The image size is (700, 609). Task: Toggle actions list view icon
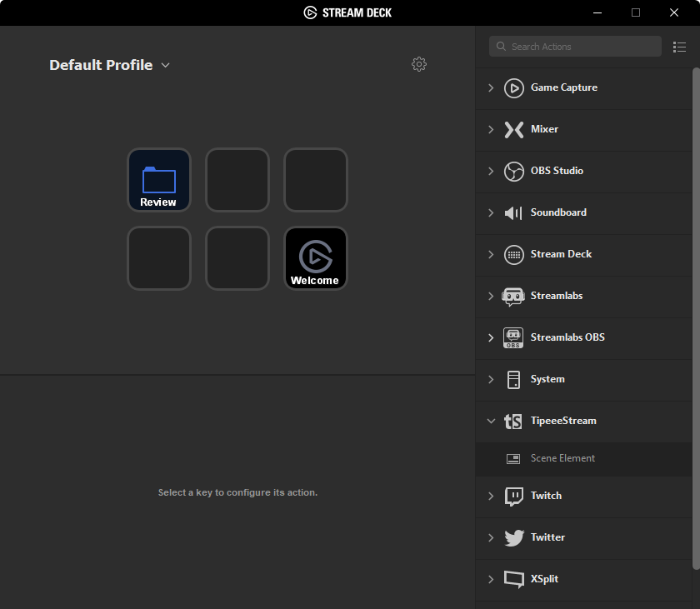point(679,47)
